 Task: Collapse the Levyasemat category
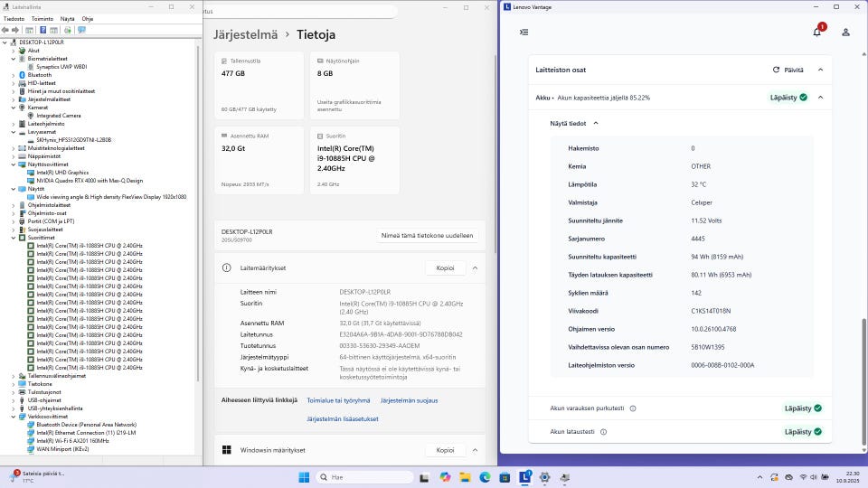[x=14, y=132]
